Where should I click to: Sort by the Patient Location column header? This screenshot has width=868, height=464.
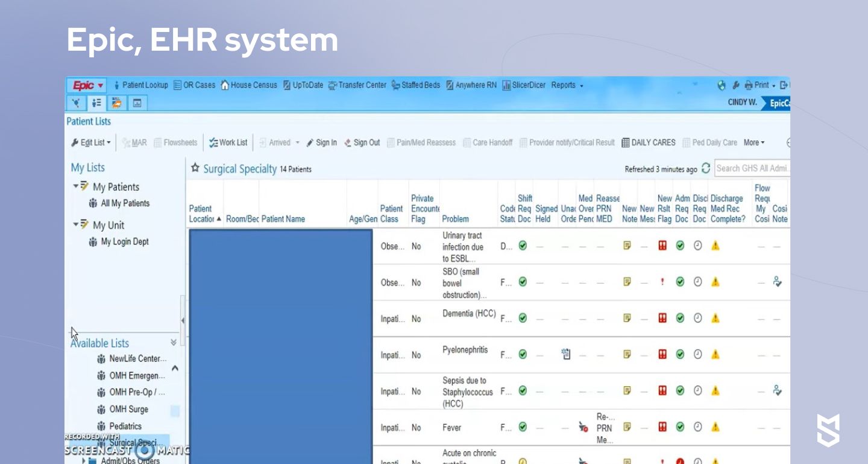pos(205,214)
